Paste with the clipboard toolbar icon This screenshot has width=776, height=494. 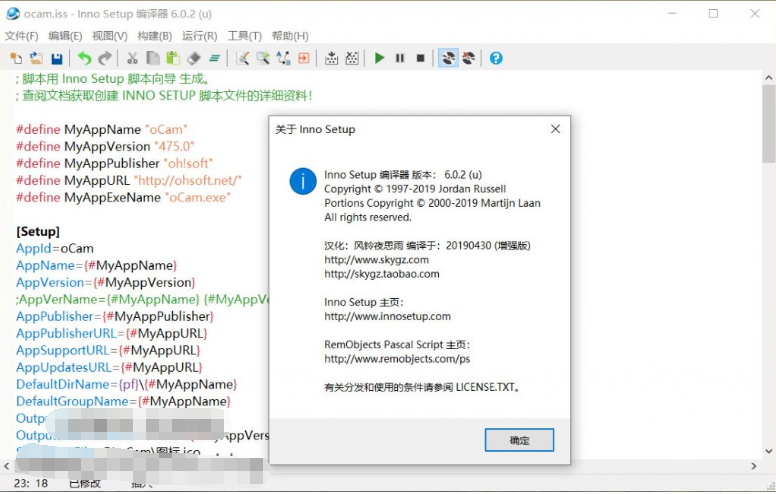pos(173,59)
